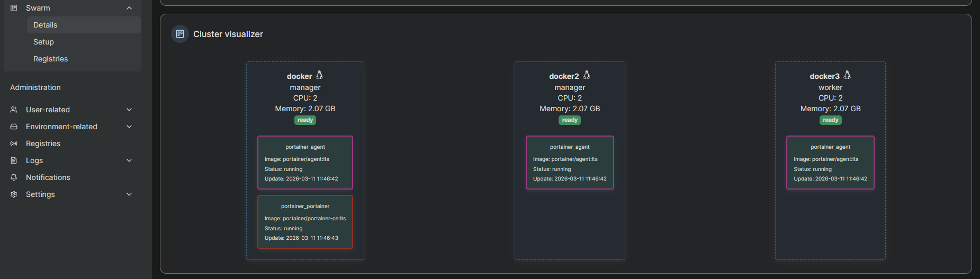Click the Linux penguin icon beside docker
This screenshot has height=279, width=980.
(319, 75)
